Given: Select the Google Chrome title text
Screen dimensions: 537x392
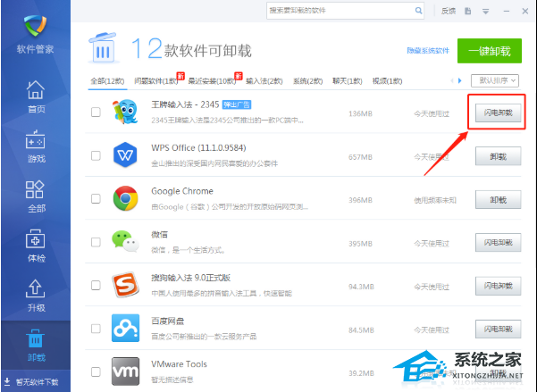Looking at the screenshot, I should pos(182,191).
